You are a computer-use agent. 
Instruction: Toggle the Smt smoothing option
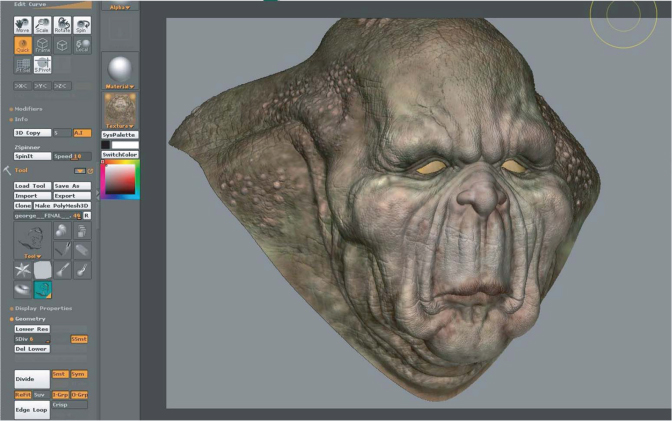click(59, 374)
